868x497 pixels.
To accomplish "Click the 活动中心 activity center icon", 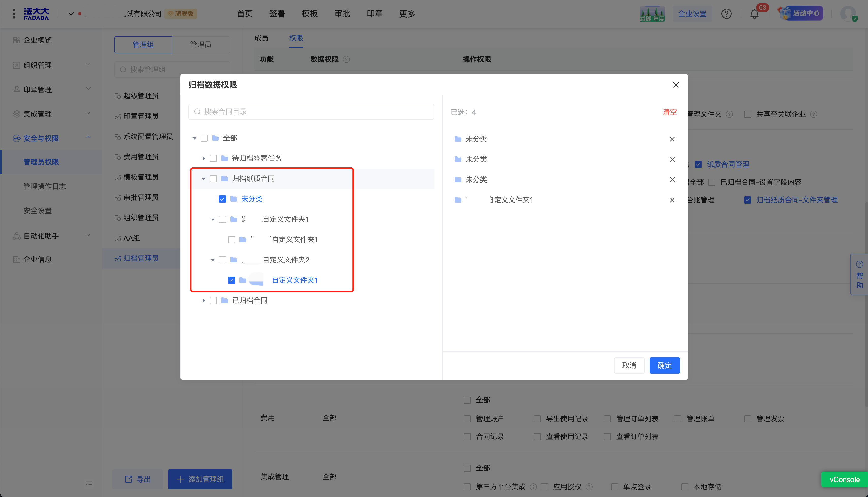I will click(x=800, y=13).
